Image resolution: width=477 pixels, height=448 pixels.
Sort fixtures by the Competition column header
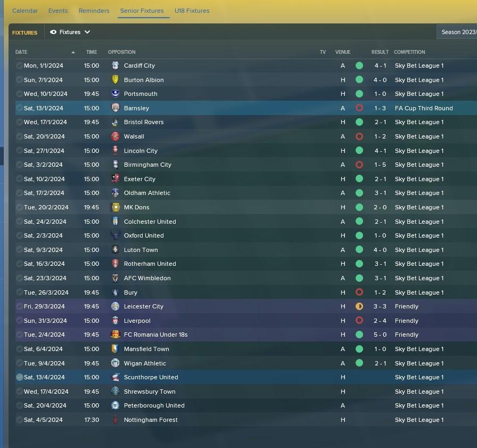point(409,52)
